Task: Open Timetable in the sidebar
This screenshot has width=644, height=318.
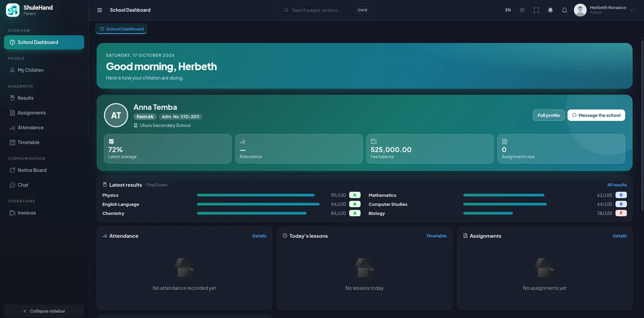Action: [x=44, y=142]
